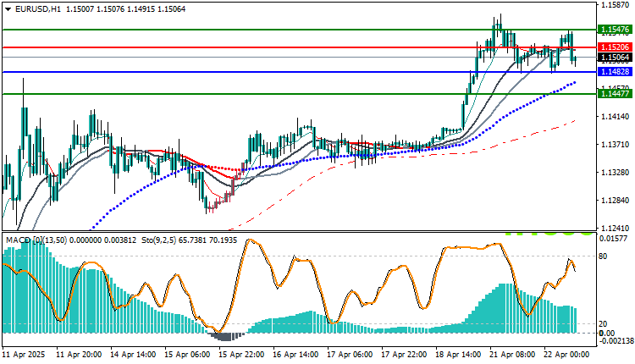Click the 11 Apr 2025 time label
This screenshot has height=364, width=635.
[x=24, y=355]
